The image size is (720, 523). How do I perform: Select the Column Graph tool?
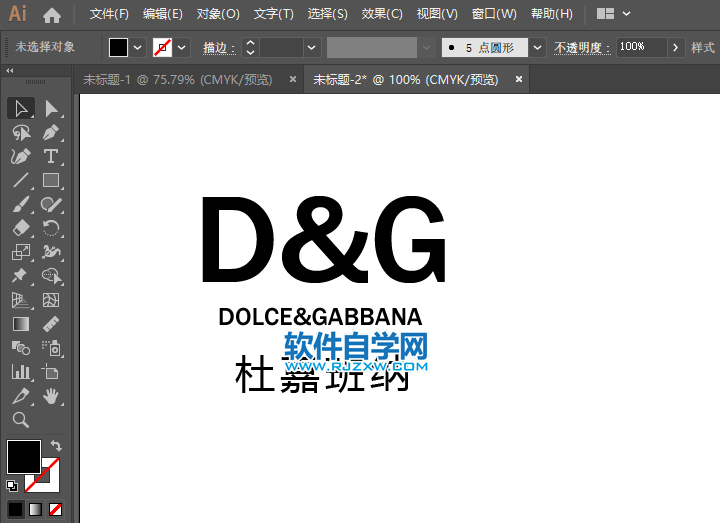pyautogui.click(x=21, y=371)
